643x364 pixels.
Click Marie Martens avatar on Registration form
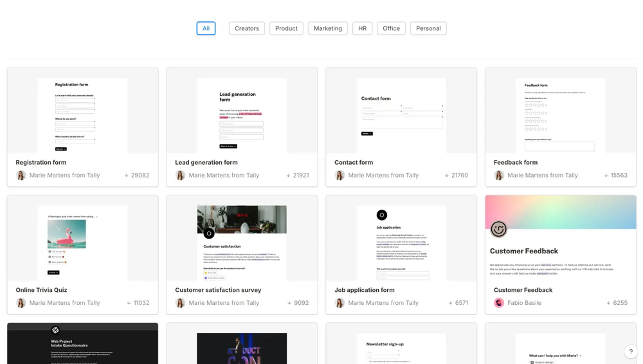pos(21,176)
